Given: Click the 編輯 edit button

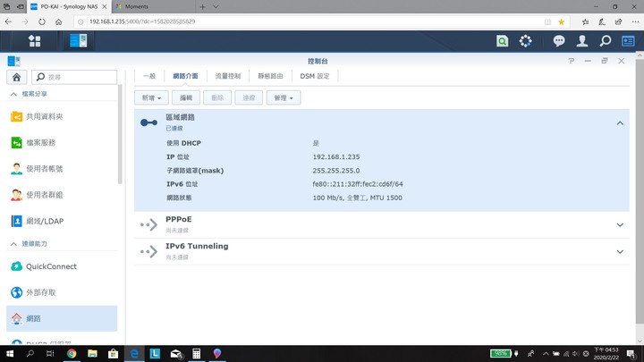Looking at the screenshot, I should [x=186, y=97].
